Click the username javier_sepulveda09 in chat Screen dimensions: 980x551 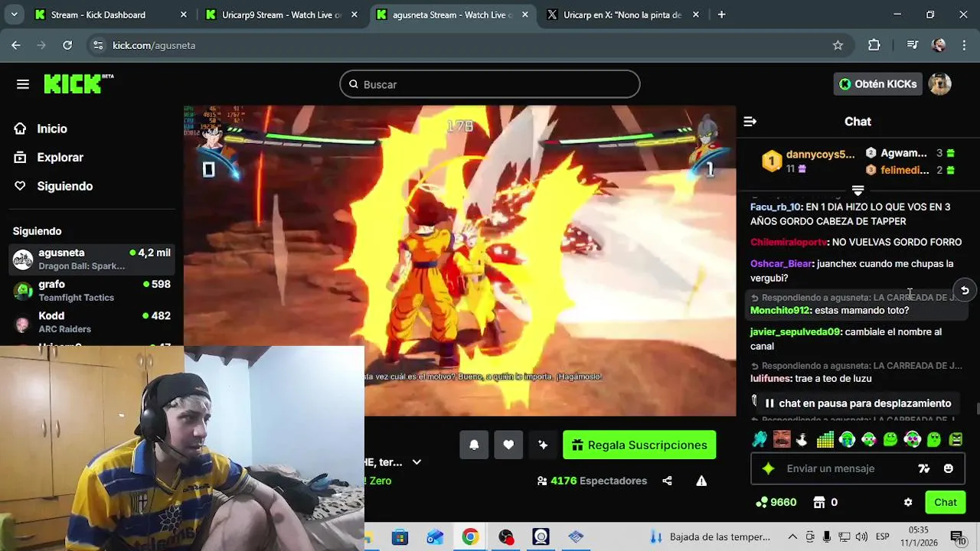coord(795,332)
